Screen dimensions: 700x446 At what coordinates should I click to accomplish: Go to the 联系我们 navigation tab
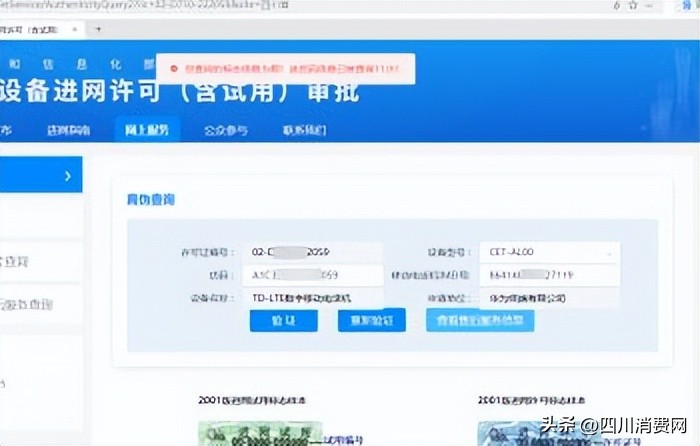click(304, 130)
